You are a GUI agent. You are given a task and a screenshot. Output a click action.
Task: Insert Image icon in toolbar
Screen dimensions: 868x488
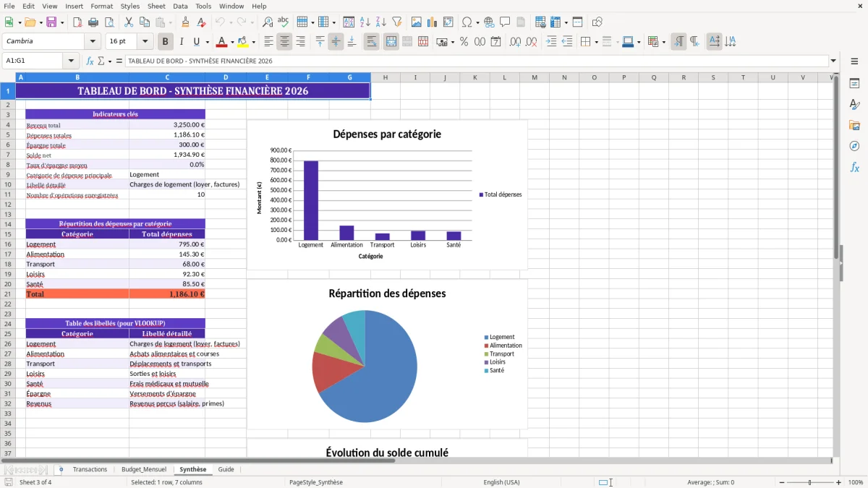coord(417,22)
